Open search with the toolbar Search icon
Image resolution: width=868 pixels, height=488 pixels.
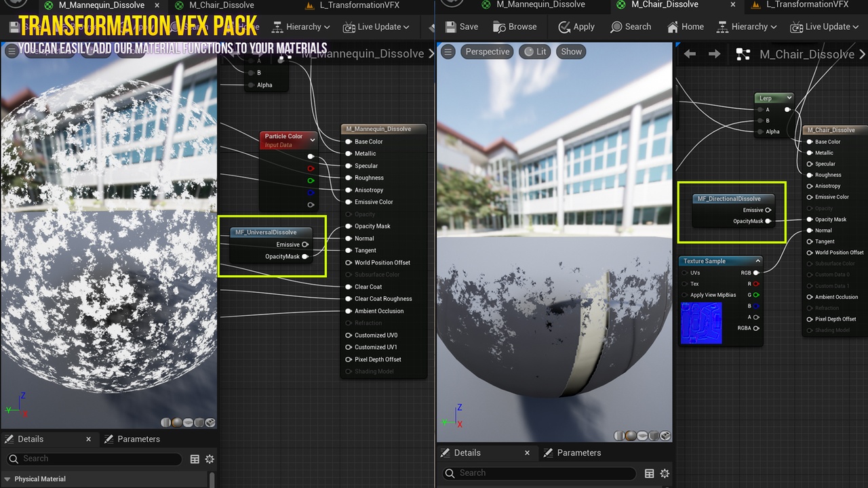point(631,26)
